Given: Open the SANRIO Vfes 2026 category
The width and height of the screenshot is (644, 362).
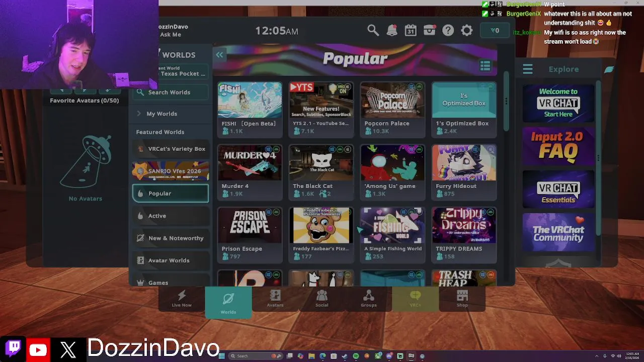Looking at the screenshot, I should (x=171, y=171).
